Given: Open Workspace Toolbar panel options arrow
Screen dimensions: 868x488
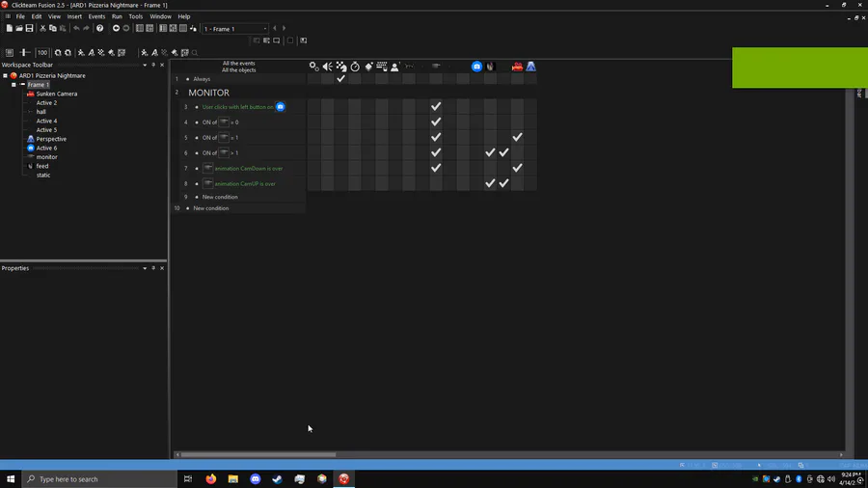Looking at the screenshot, I should click(x=145, y=65).
